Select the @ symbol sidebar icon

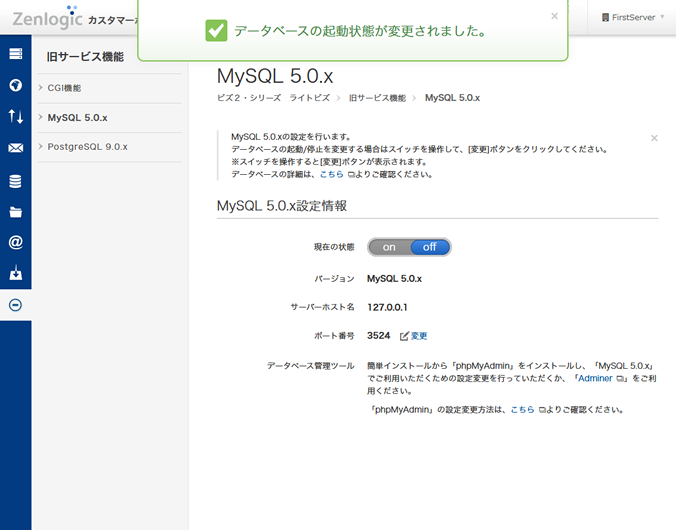[15, 242]
